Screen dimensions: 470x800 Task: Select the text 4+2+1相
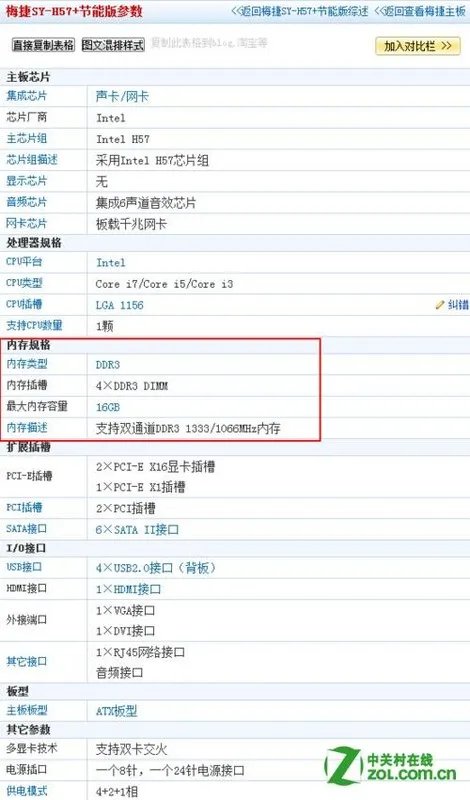point(117,791)
